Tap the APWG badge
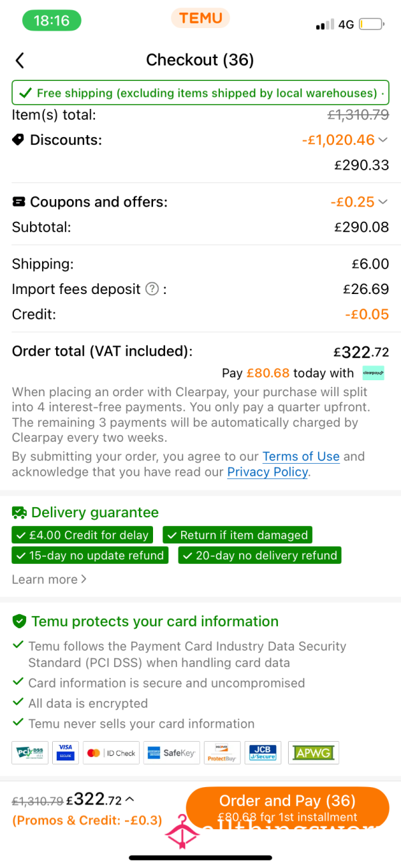This screenshot has width=401, height=868. click(313, 752)
